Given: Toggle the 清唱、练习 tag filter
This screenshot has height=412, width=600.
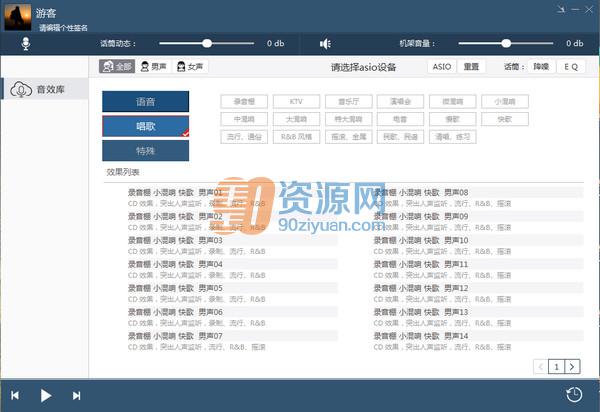Looking at the screenshot, I should coord(453,137).
